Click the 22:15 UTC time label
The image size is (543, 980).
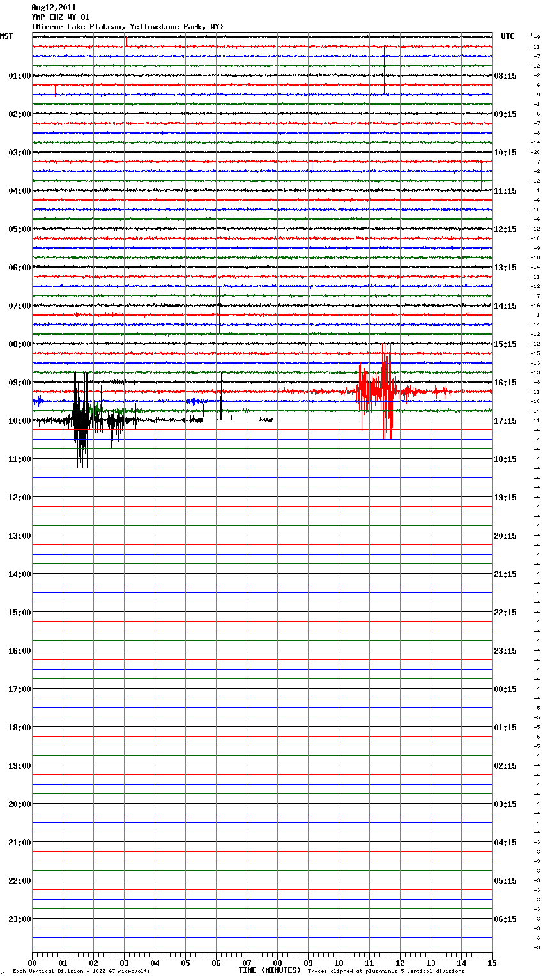click(505, 613)
